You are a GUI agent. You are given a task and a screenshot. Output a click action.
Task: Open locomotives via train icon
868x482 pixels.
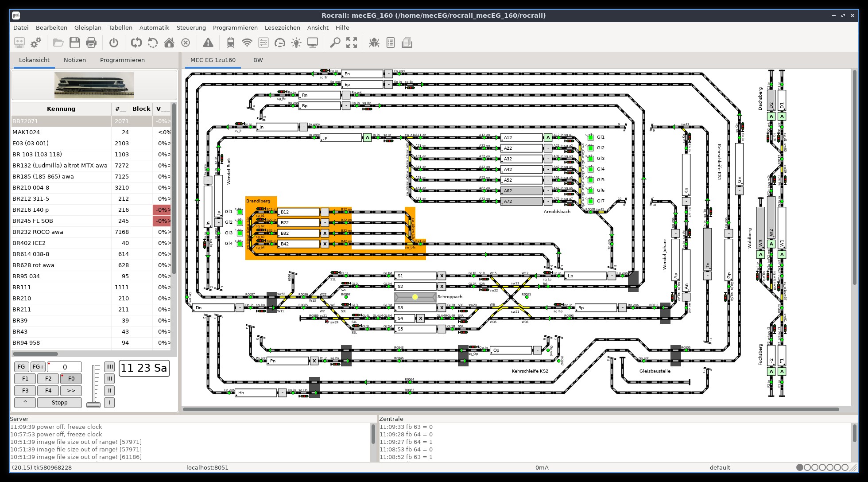coord(230,43)
